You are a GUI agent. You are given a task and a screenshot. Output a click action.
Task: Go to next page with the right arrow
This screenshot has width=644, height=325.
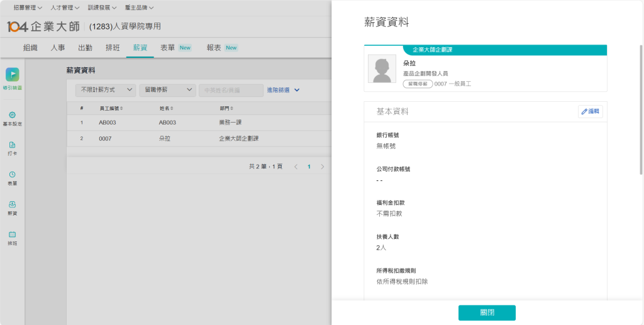coord(323,167)
